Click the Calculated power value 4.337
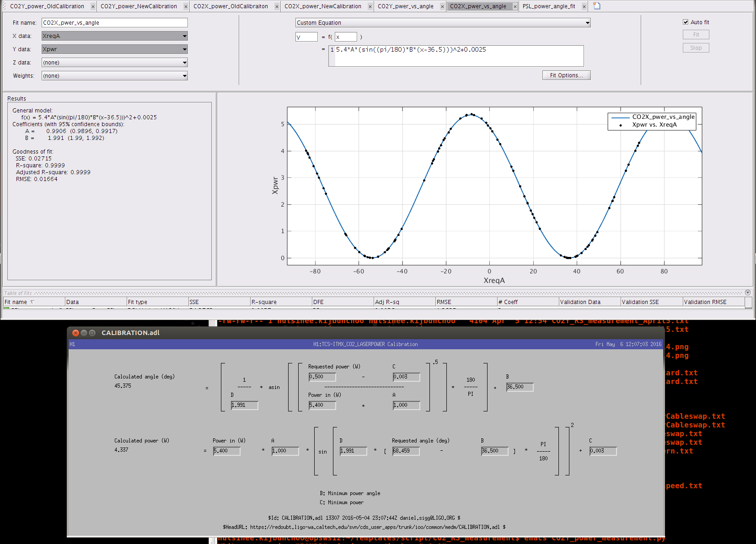Screen dimensions: 756x544 121,450
